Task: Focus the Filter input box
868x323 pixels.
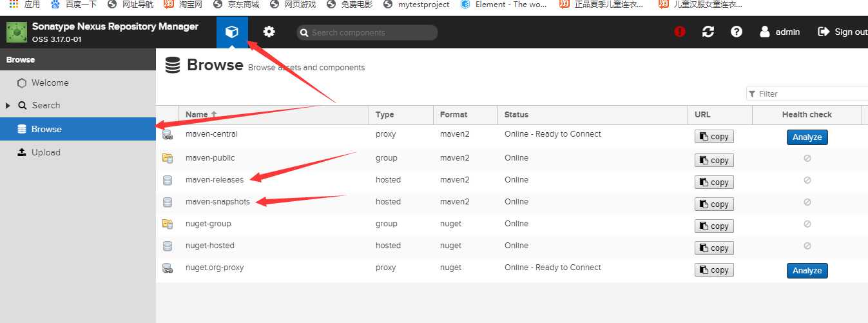Action: pos(807,93)
